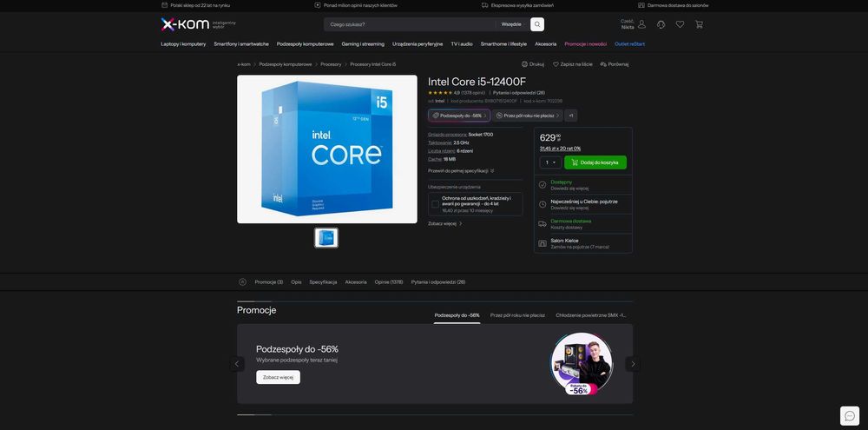The height and width of the screenshot is (430, 868).
Task: Open Outlet reStart menu
Action: (629, 43)
